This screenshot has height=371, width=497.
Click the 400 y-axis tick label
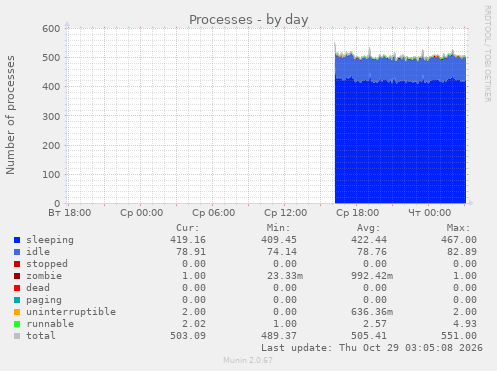click(x=51, y=87)
